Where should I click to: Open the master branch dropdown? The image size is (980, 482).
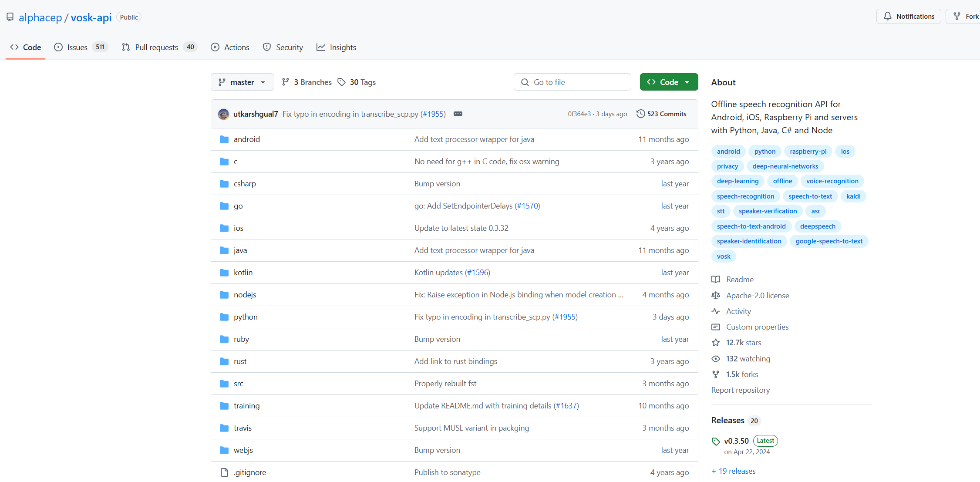[242, 82]
